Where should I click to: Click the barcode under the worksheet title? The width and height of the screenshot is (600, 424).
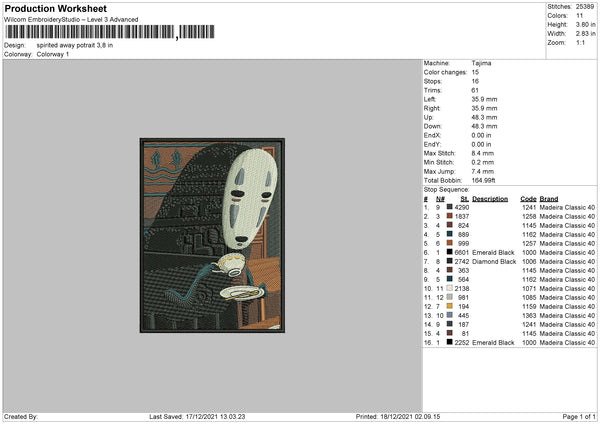[109, 32]
